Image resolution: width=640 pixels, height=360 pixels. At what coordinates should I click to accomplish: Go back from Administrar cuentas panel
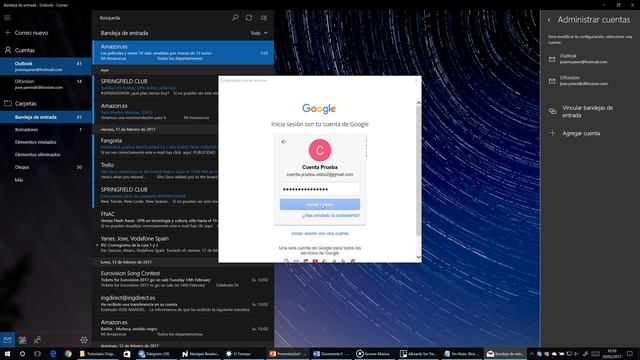[x=549, y=20]
